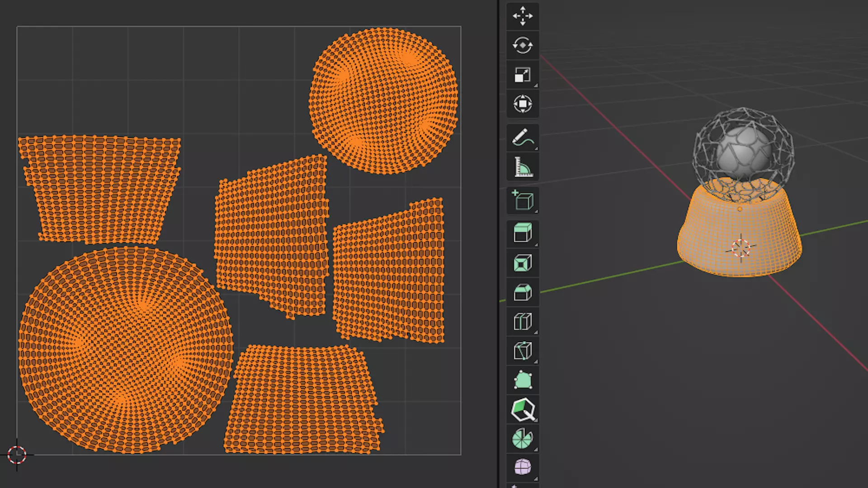The height and width of the screenshot is (488, 868).
Task: Select the Spin tool icon
Action: point(523,439)
